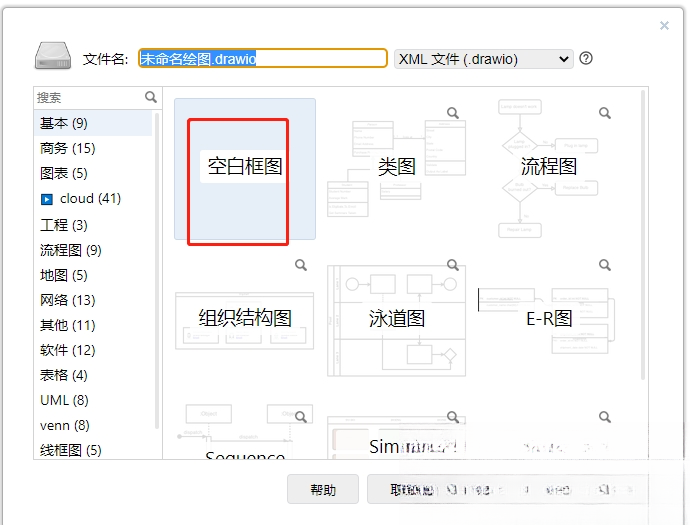Select the 流程图 (9) category in sidebar
The width and height of the screenshot is (690, 525).
71,250
